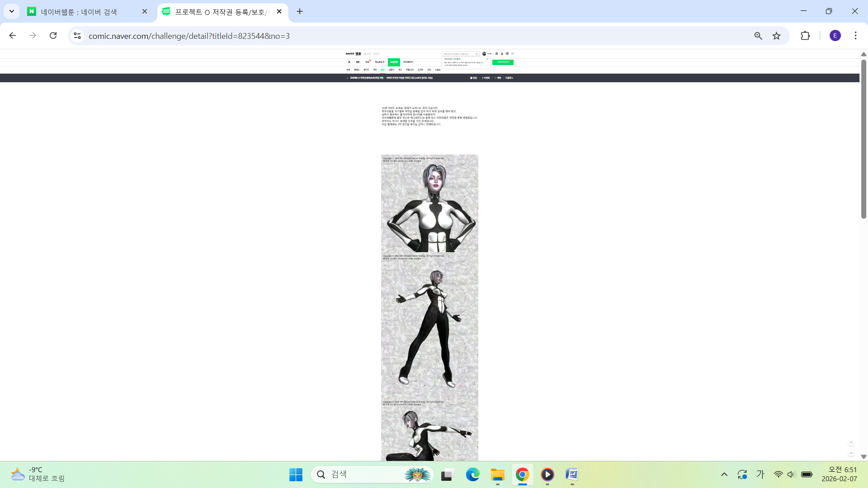Open Chrome zoom magnifier icon
Screen dimensions: 868x488
pos(758,36)
